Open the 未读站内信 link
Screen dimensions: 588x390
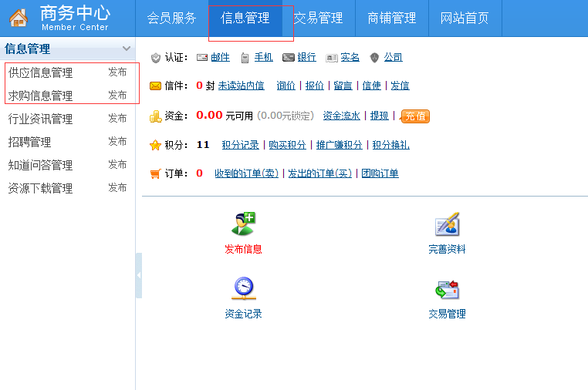coord(241,86)
